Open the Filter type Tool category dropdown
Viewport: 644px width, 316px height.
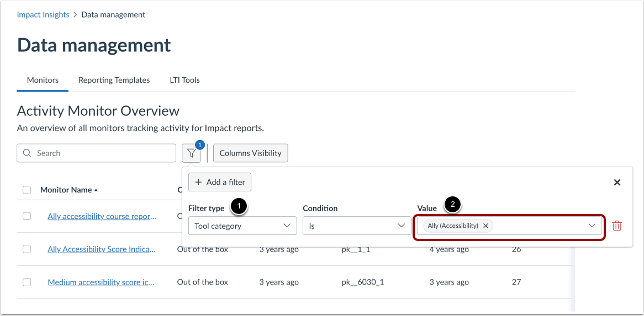(242, 226)
